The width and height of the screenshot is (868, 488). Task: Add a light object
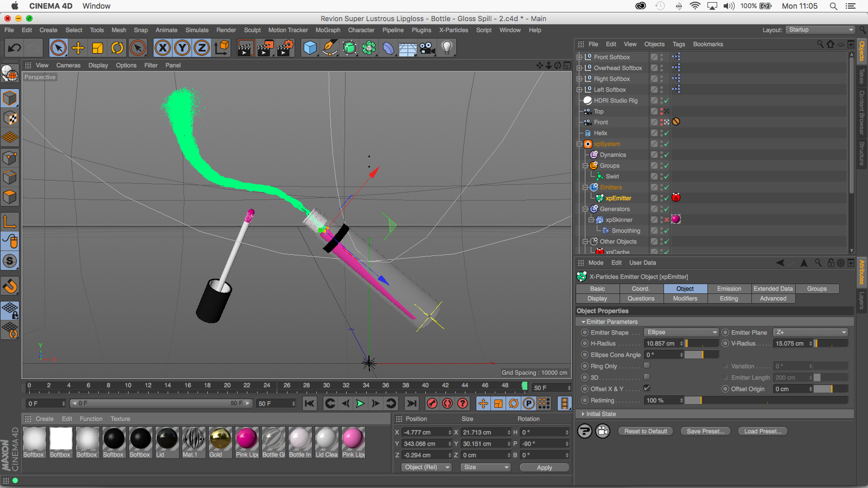pyautogui.click(x=447, y=48)
